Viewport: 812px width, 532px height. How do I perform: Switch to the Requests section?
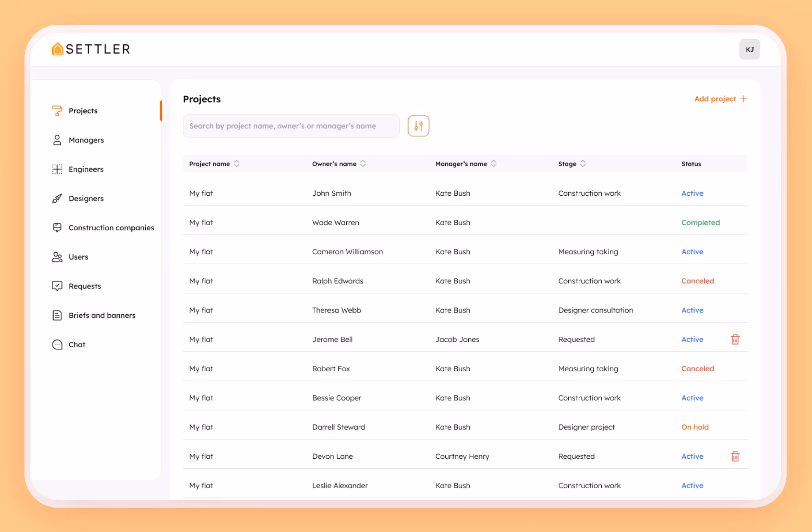point(85,286)
